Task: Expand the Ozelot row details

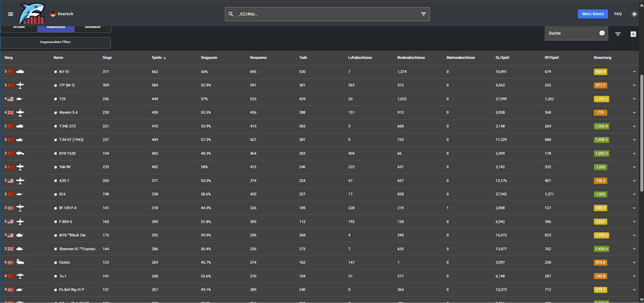Action: [634, 262]
